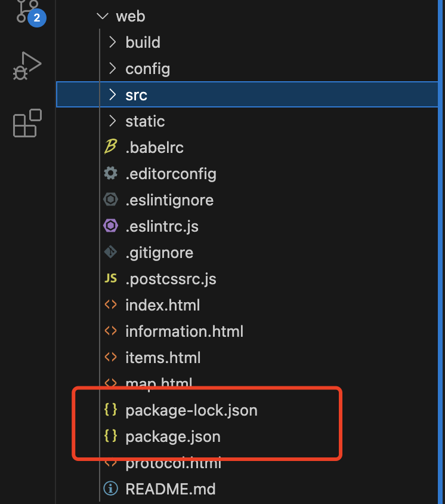445x504 pixels.
Task: Open information.html in the editor
Action: (x=184, y=331)
